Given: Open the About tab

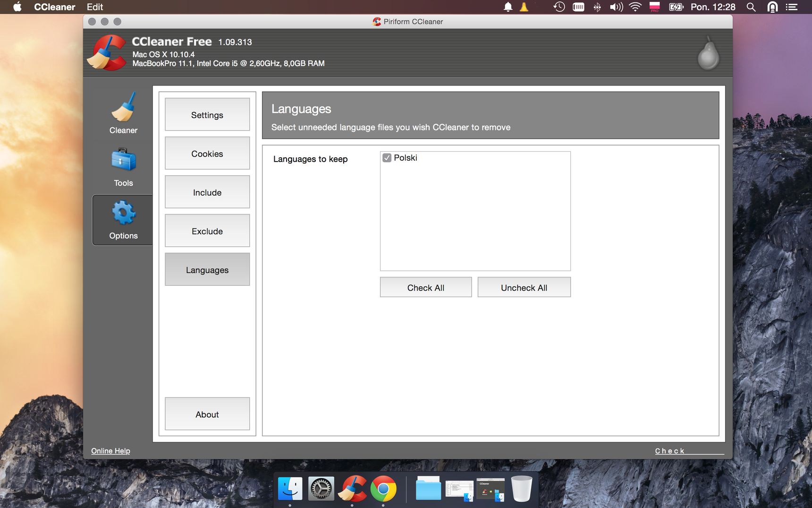Looking at the screenshot, I should coord(207,414).
